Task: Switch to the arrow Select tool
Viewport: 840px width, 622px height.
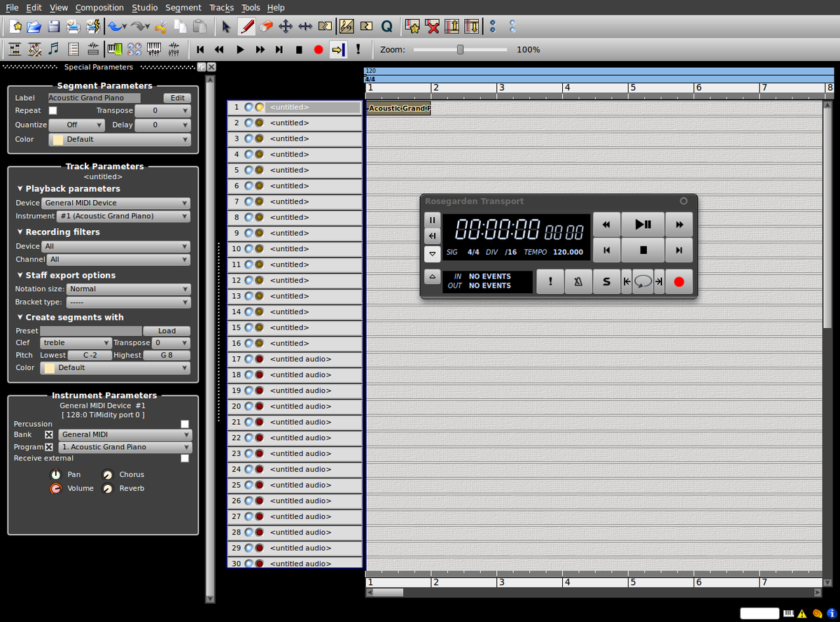Action: coord(227,26)
